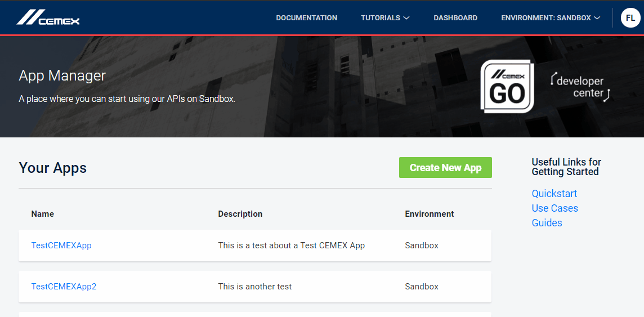Go to the Dashboard
Viewport: 644px width, 317px height.
coord(455,18)
